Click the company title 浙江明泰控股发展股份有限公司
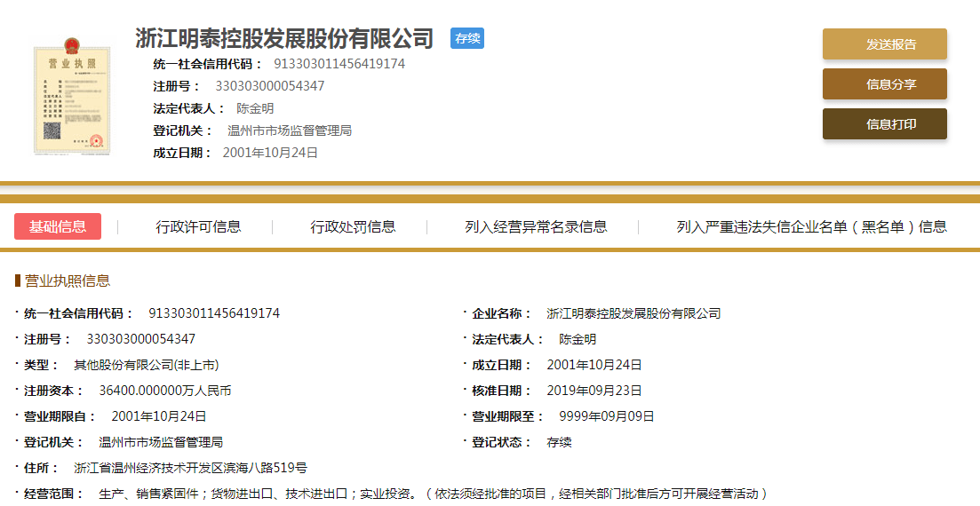The image size is (980, 506). coord(284,38)
